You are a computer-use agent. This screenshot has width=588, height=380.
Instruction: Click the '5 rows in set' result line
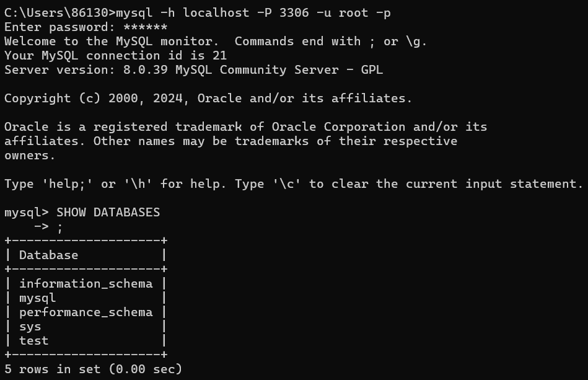[x=93, y=369]
